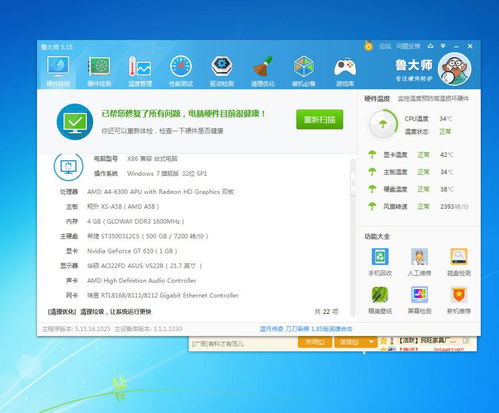Viewport: 499px width, 413px height.
Task: Click the blue ad link in status bar
Action: tap(306, 329)
